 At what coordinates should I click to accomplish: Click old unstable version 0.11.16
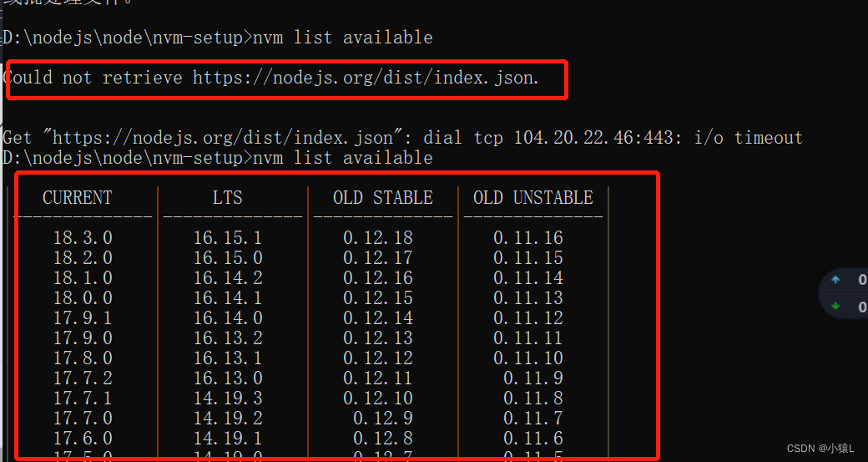click(528, 237)
